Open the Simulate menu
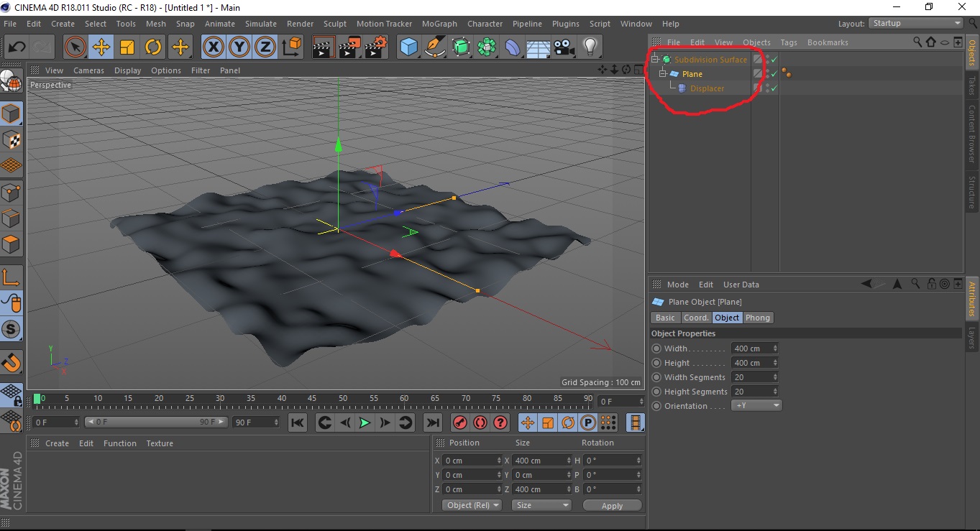The image size is (980, 531). coord(261,24)
